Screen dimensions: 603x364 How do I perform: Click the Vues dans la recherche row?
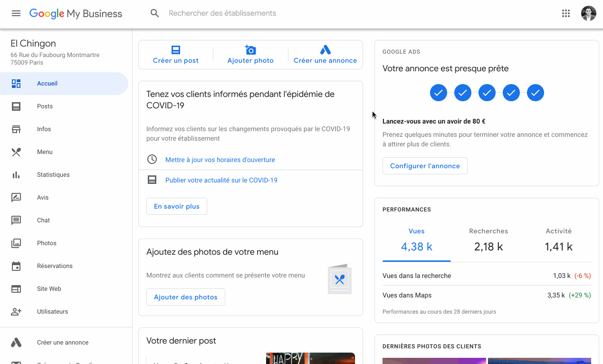click(x=487, y=276)
